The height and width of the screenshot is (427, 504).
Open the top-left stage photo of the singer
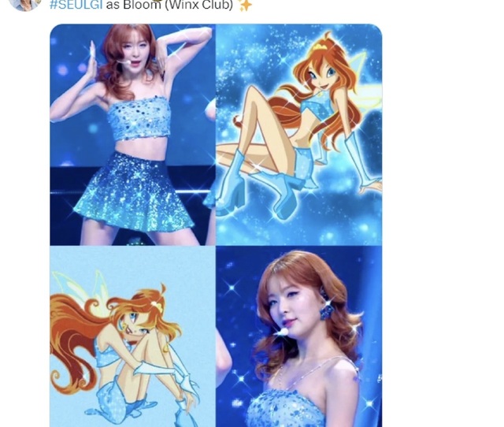click(132, 134)
